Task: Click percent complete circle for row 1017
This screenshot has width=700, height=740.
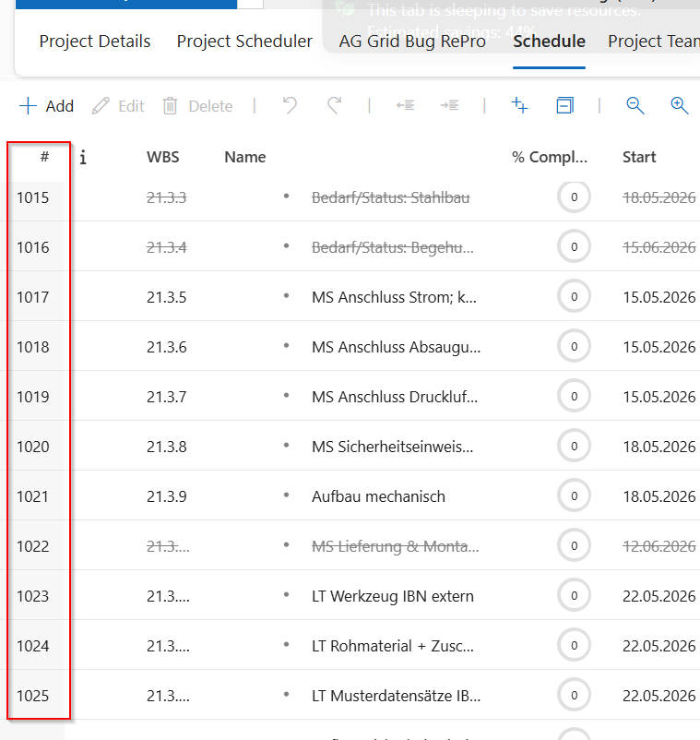Action: (574, 297)
